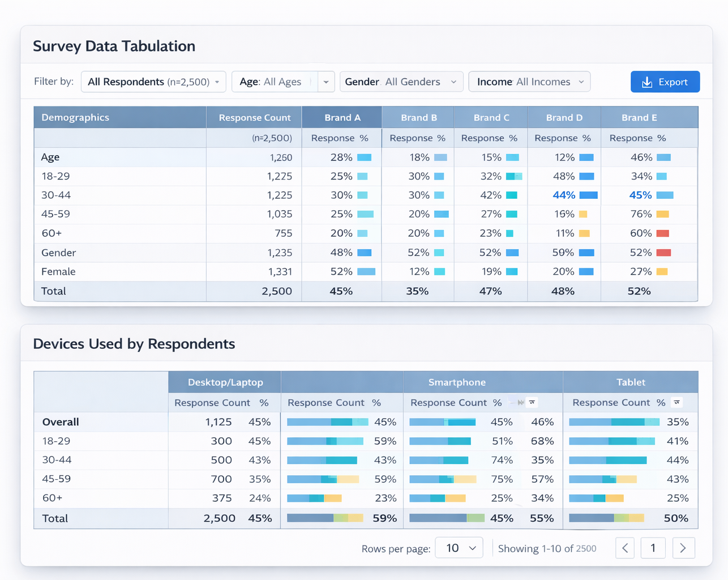Click the page number 1 field
This screenshot has height=580, width=728.
coord(653,548)
